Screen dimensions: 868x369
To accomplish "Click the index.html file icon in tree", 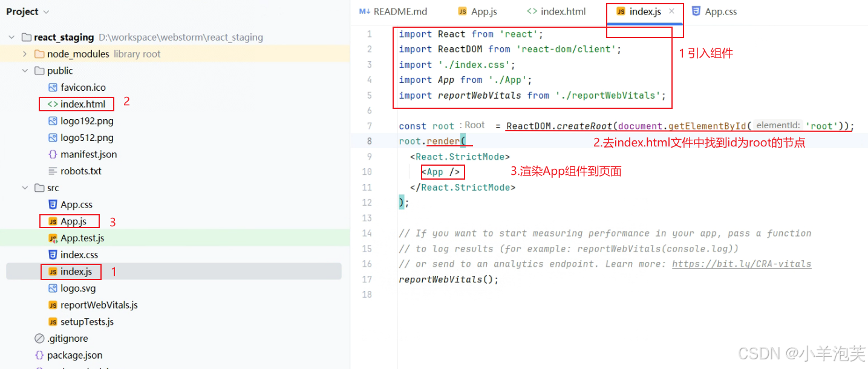I will coord(53,104).
